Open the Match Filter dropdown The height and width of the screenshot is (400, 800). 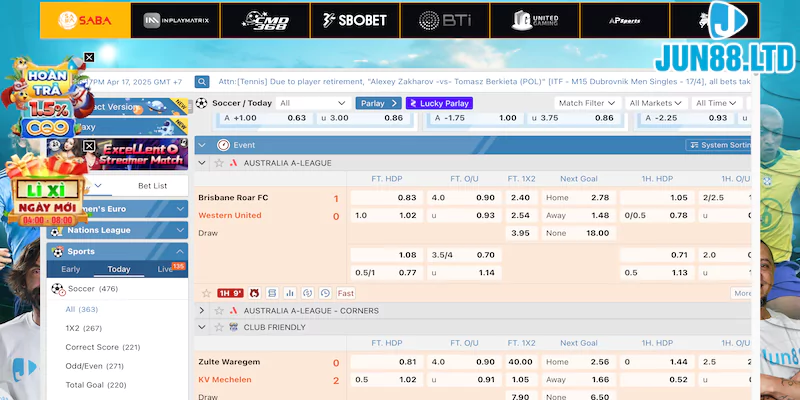click(x=587, y=103)
